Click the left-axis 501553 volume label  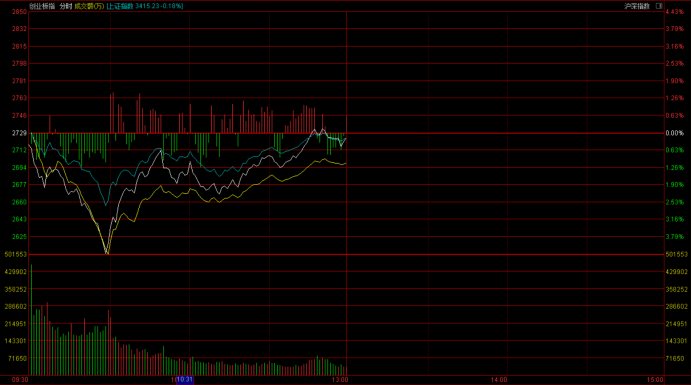point(16,254)
